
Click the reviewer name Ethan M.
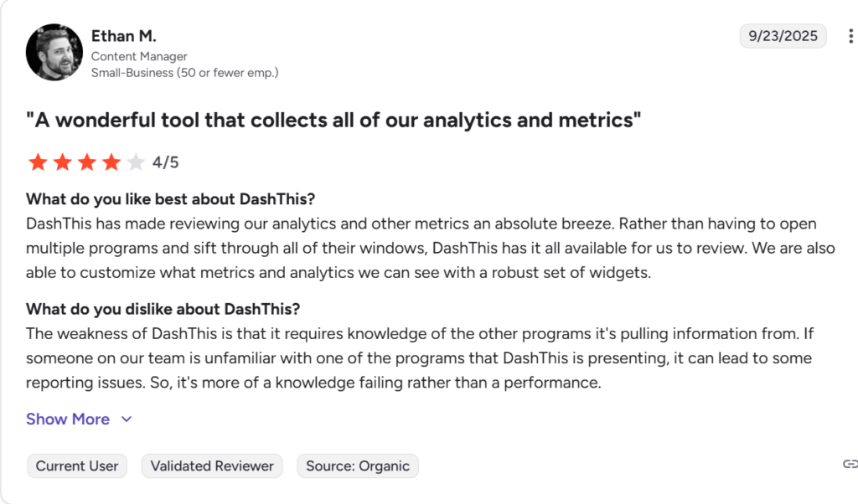tap(123, 36)
